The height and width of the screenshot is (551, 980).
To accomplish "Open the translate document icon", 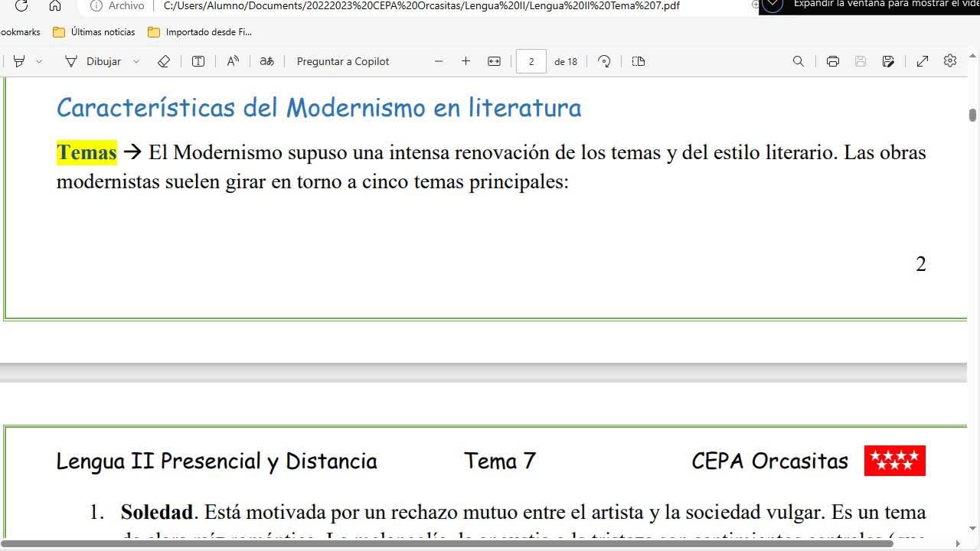I will point(266,61).
